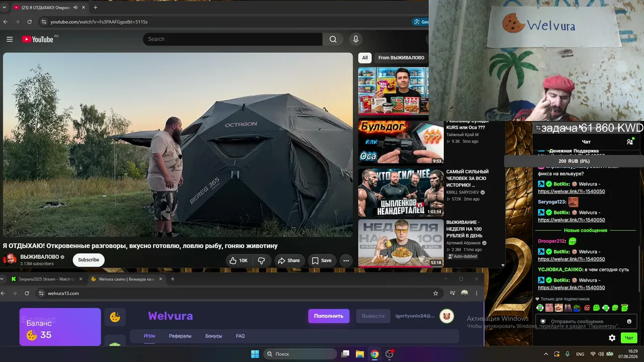The width and height of the screenshot is (644, 362).
Task: Open a new tab beside the YouTube tab
Action: point(96,8)
